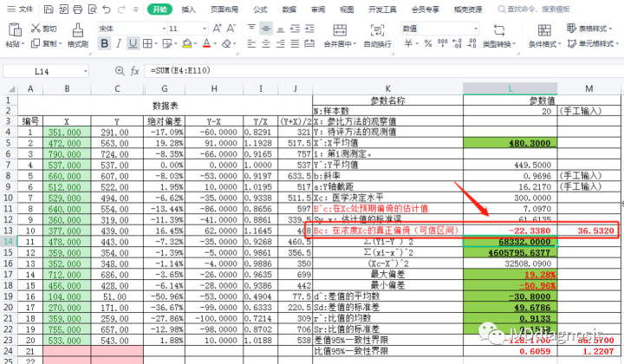This screenshot has width=624, height=364.
Task: Click the Redo arrow icon
Action: (x=121, y=9)
